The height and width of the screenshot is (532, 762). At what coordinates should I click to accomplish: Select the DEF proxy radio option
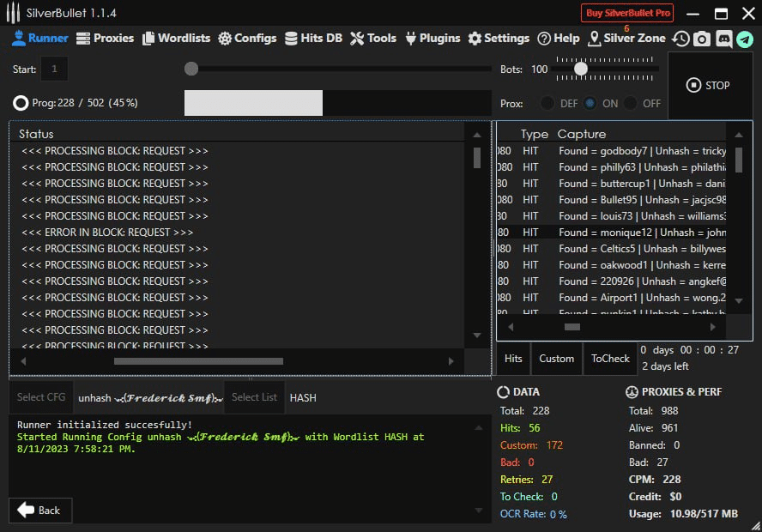coord(547,103)
